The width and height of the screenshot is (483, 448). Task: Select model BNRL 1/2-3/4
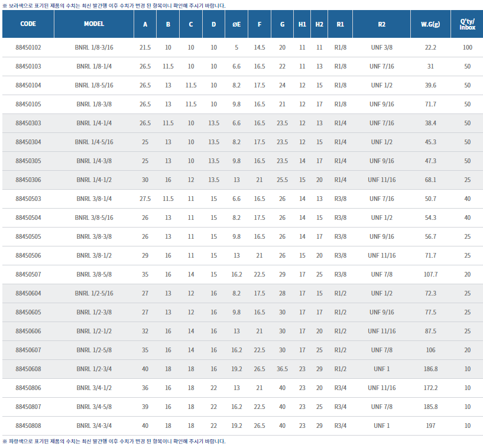point(94,369)
